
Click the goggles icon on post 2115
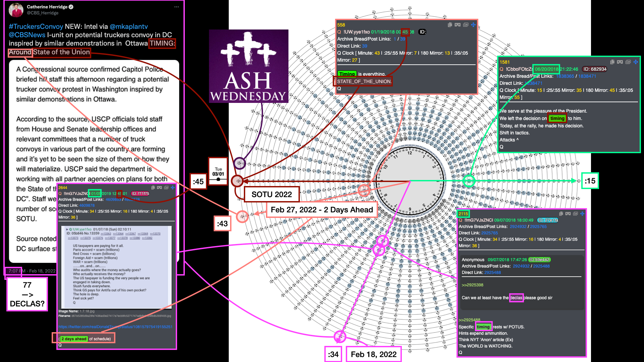click(x=568, y=214)
